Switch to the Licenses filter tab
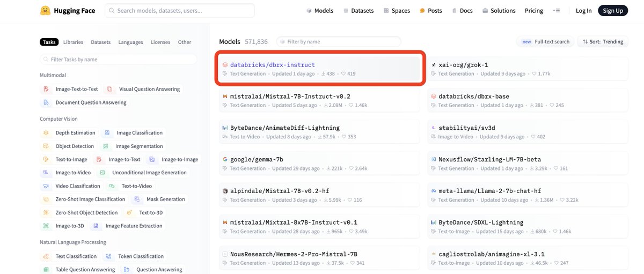 160,42
